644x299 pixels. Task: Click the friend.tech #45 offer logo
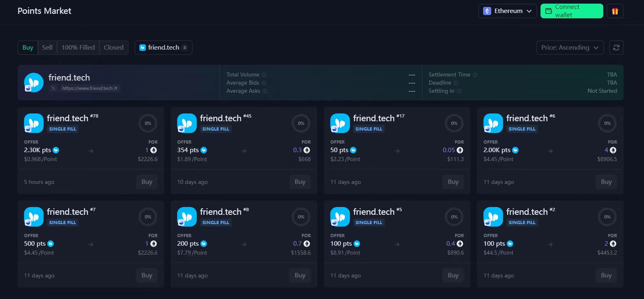click(187, 123)
